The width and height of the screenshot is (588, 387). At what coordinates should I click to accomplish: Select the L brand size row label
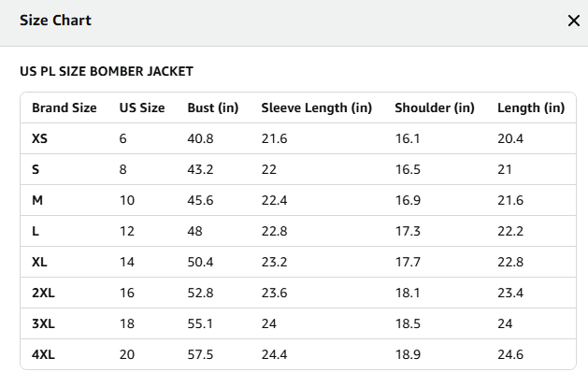click(36, 231)
